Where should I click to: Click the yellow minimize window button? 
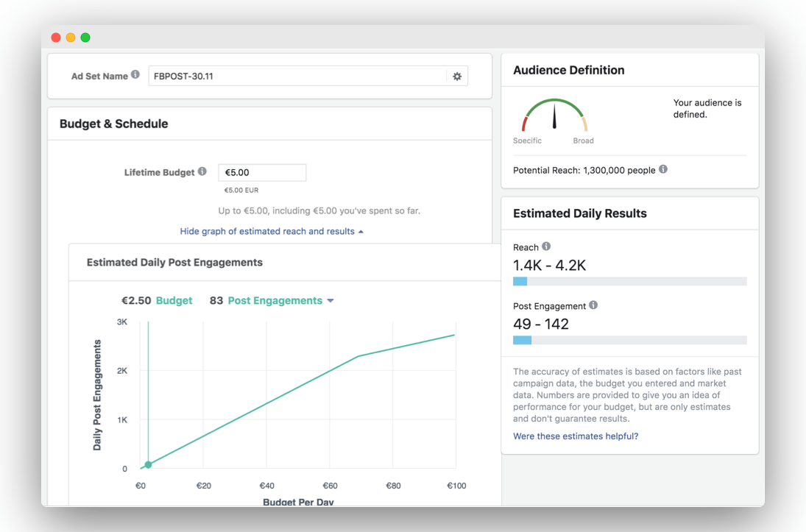coord(71,38)
